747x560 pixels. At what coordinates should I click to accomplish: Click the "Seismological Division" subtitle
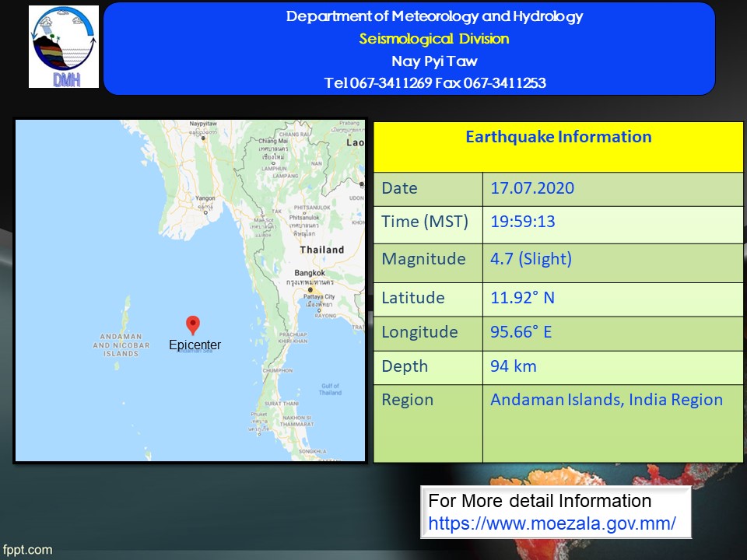coord(434,39)
